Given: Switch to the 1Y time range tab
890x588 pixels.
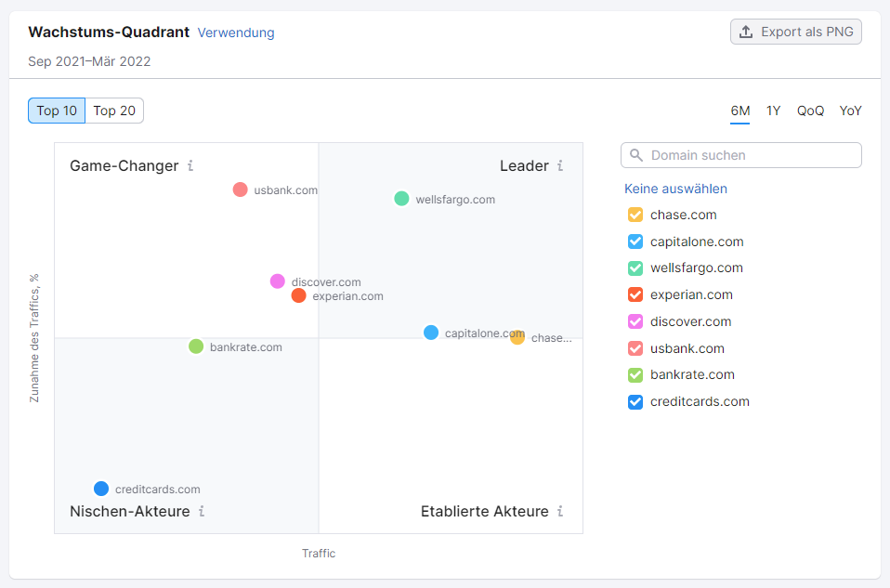Looking at the screenshot, I should click(x=774, y=111).
